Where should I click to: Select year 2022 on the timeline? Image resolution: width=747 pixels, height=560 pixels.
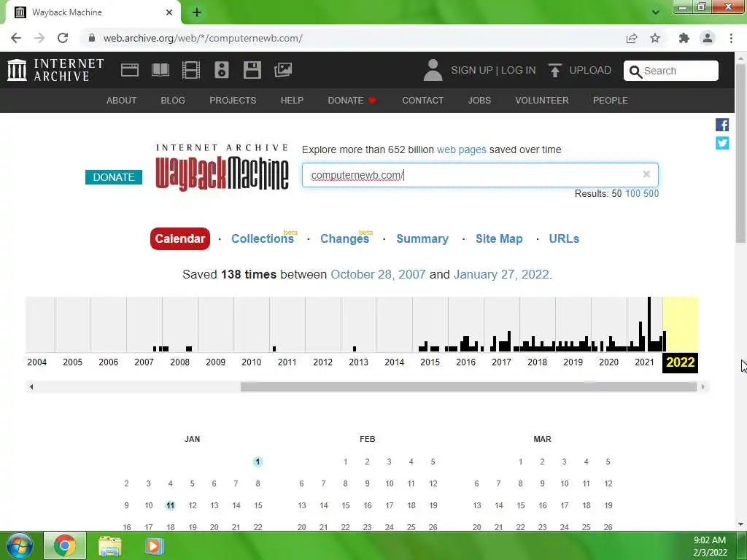click(681, 362)
